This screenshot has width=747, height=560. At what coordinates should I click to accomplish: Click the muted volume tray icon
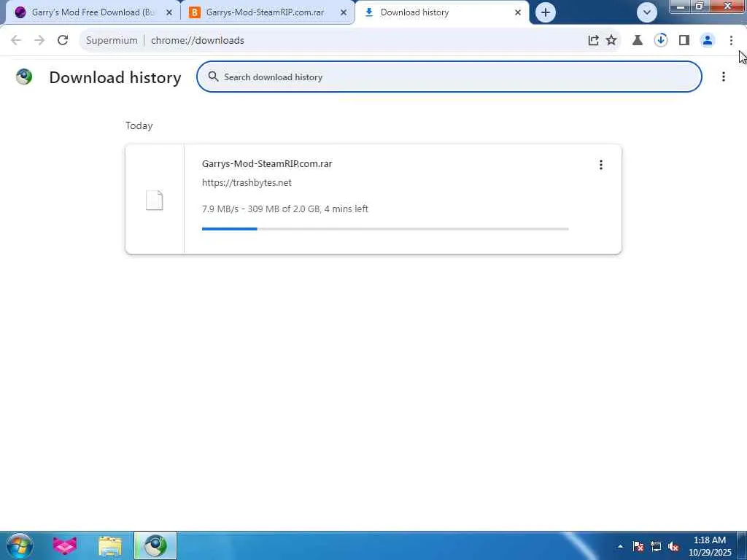[x=673, y=546]
